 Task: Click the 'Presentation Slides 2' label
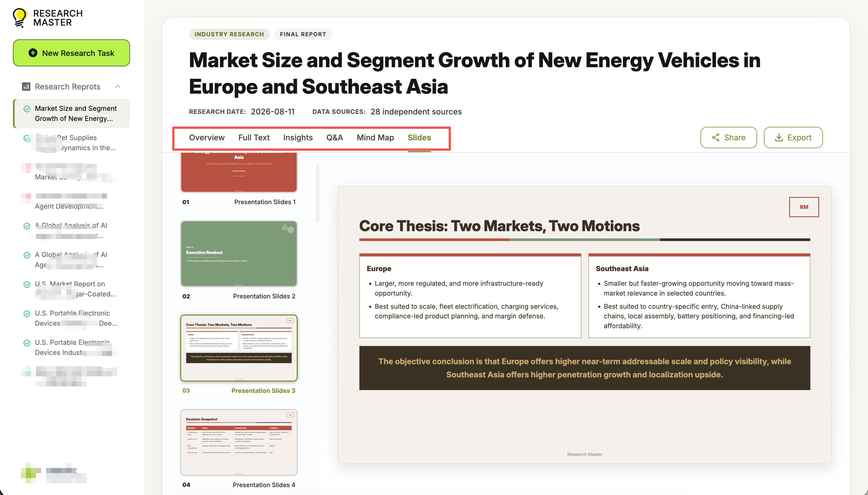(264, 296)
